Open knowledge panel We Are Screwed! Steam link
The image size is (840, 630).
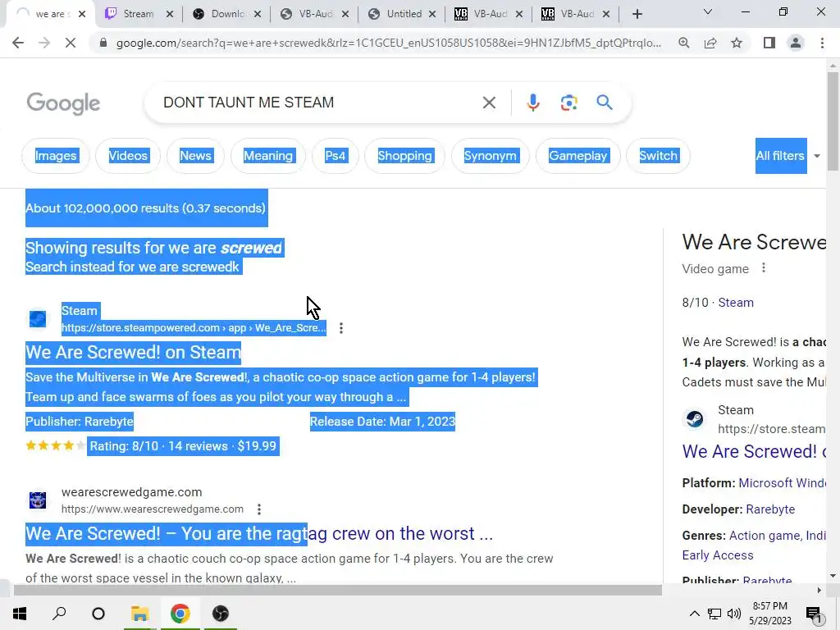click(754, 452)
